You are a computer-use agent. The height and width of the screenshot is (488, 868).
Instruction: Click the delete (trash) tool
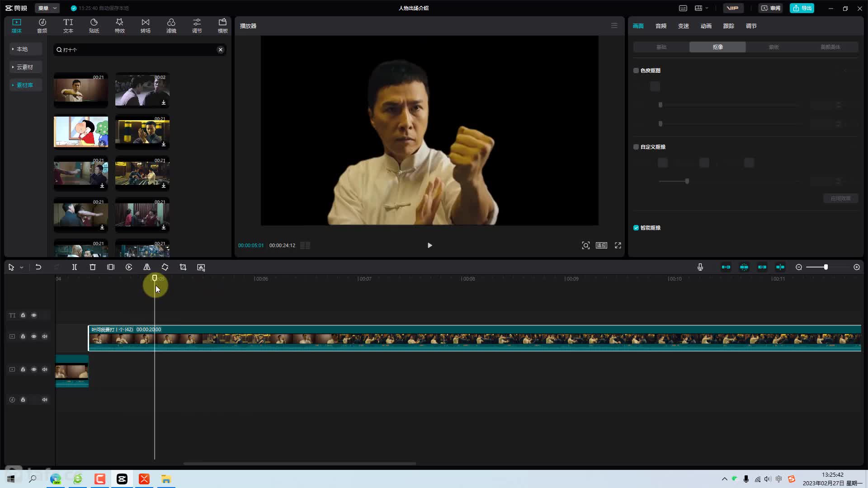[93, 267]
